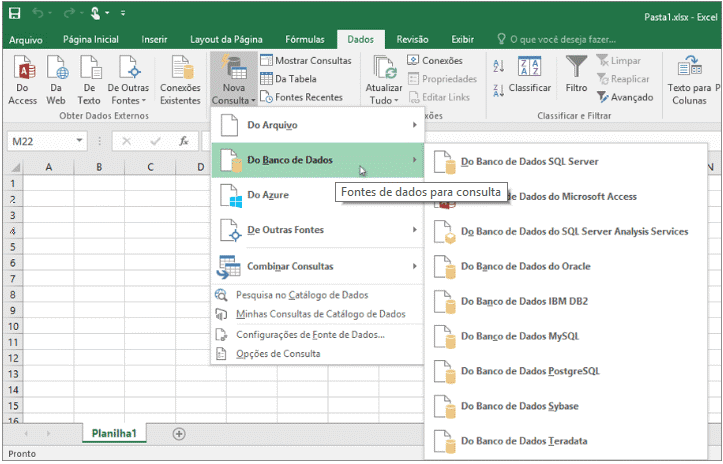This screenshot has height=464, width=723.
Task: Click the Redo arrow icon
Action: (x=69, y=13)
